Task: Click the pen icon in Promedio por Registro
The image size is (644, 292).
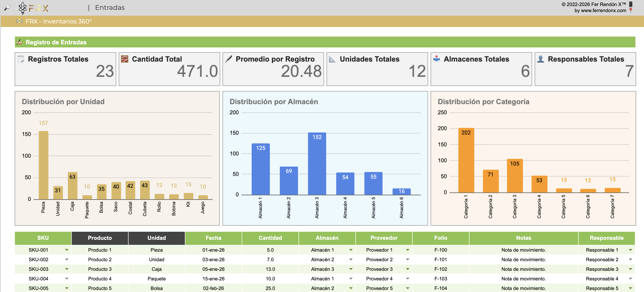Action: 229,59
